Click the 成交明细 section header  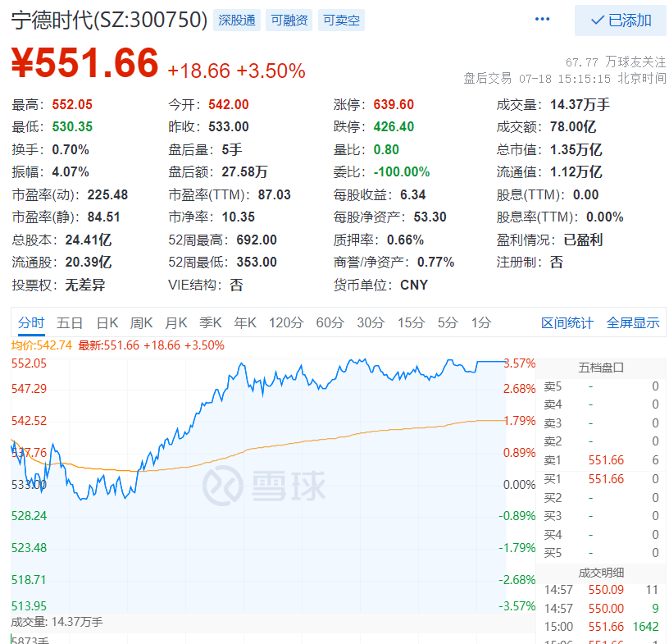[601, 573]
